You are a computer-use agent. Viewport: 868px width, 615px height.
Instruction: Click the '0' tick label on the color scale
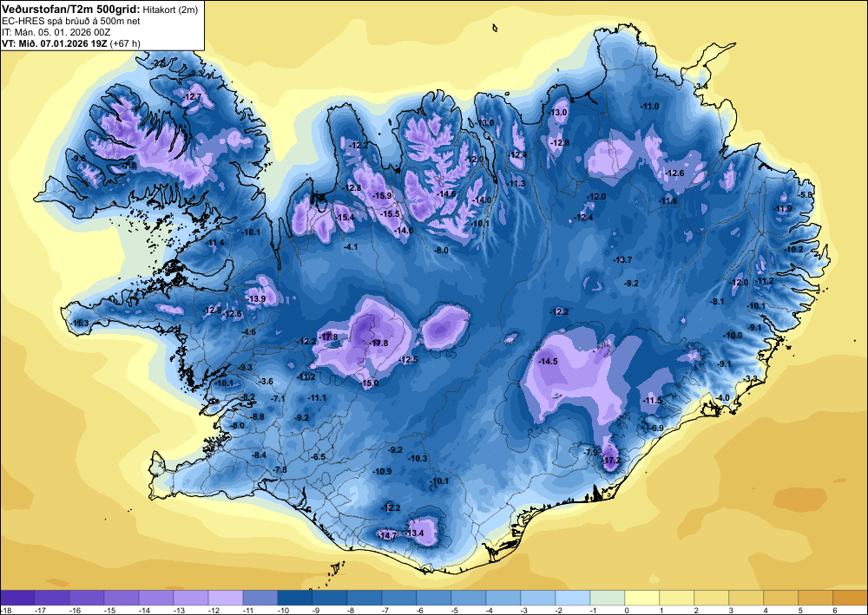[626, 610]
